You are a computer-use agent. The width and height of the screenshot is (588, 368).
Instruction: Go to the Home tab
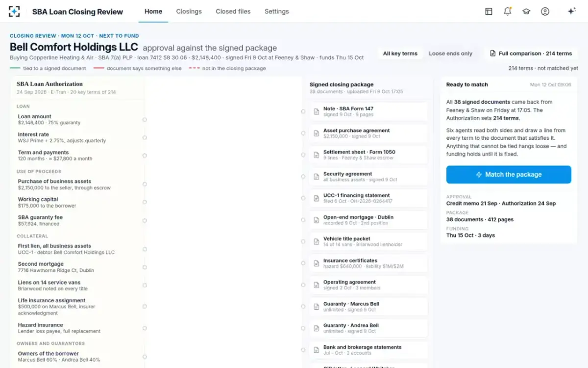click(x=153, y=11)
